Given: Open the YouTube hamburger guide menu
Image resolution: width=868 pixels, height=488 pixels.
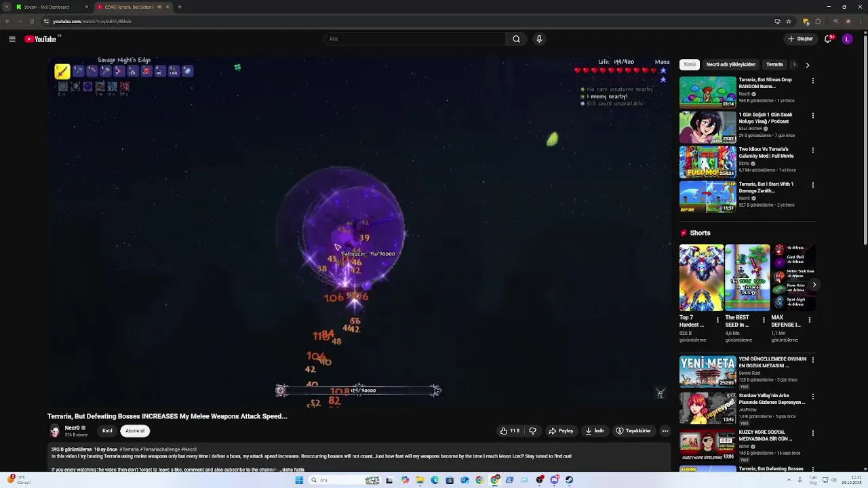Looking at the screenshot, I should click(12, 39).
